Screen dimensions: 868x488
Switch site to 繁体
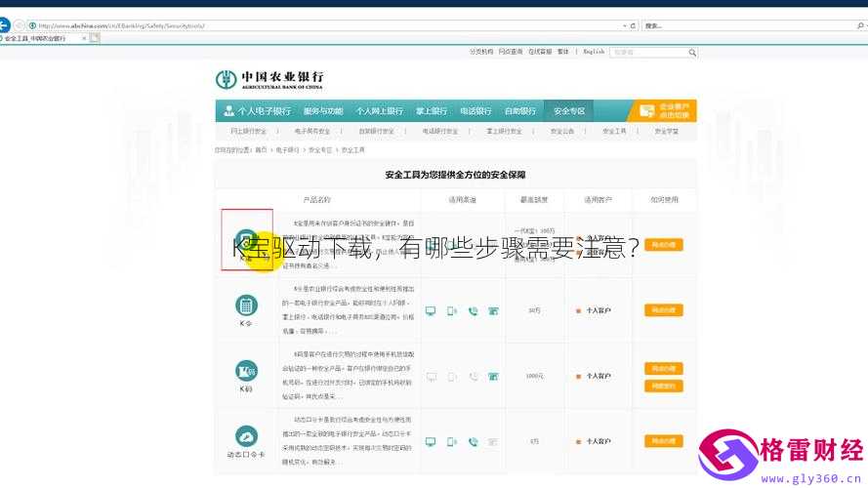point(563,52)
